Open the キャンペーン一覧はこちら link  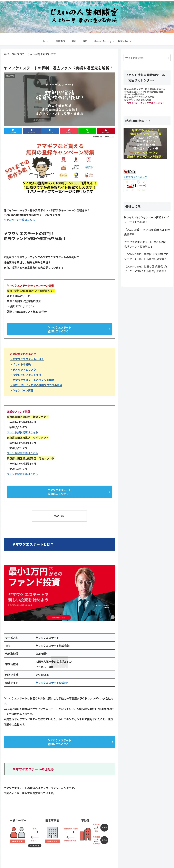19,220
